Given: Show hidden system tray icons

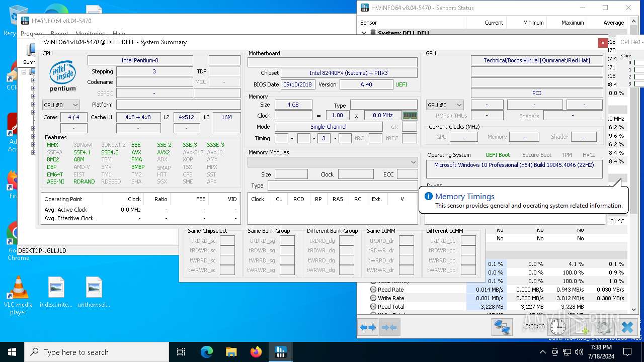Looking at the screenshot, I should point(543,352).
